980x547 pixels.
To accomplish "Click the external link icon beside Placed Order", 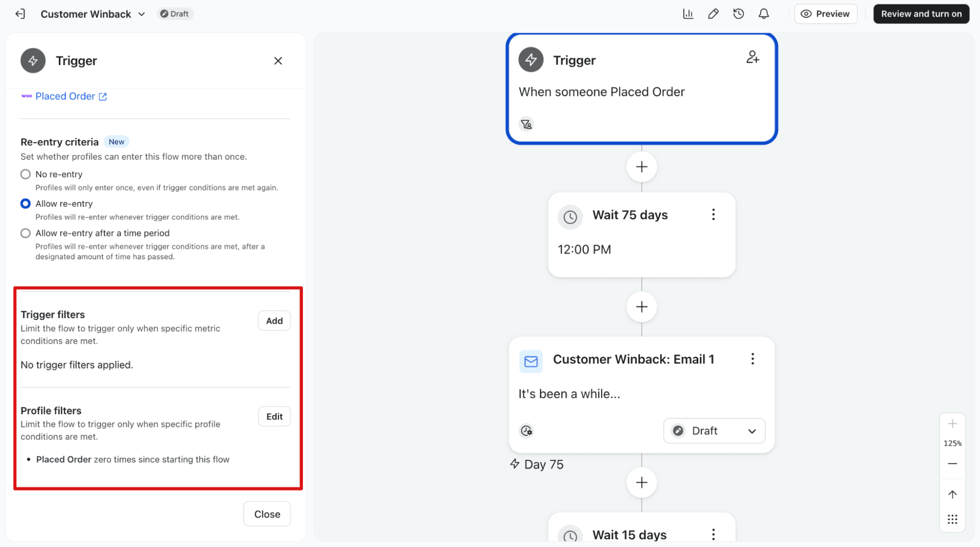I will [x=102, y=97].
